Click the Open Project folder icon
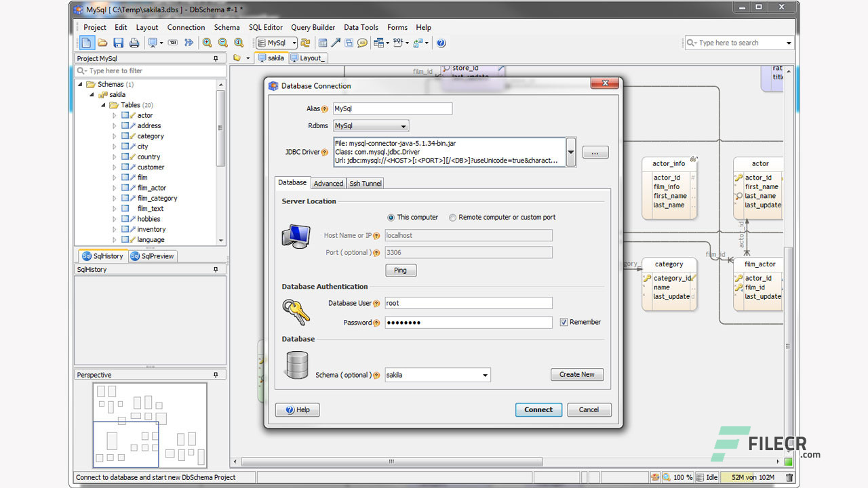This screenshot has height=488, width=868. 103,43
